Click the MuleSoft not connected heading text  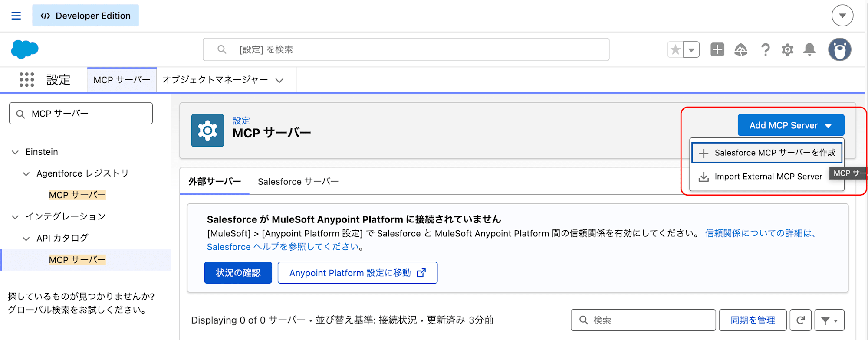point(354,219)
